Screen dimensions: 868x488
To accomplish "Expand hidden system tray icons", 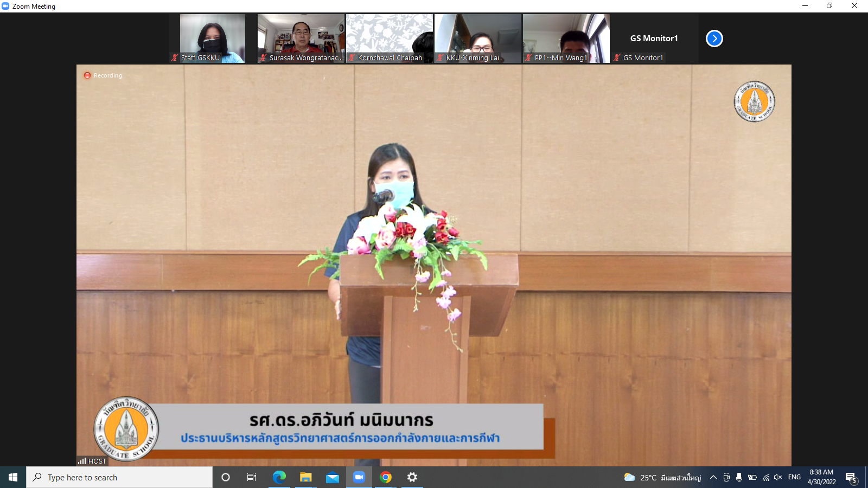I will [713, 477].
